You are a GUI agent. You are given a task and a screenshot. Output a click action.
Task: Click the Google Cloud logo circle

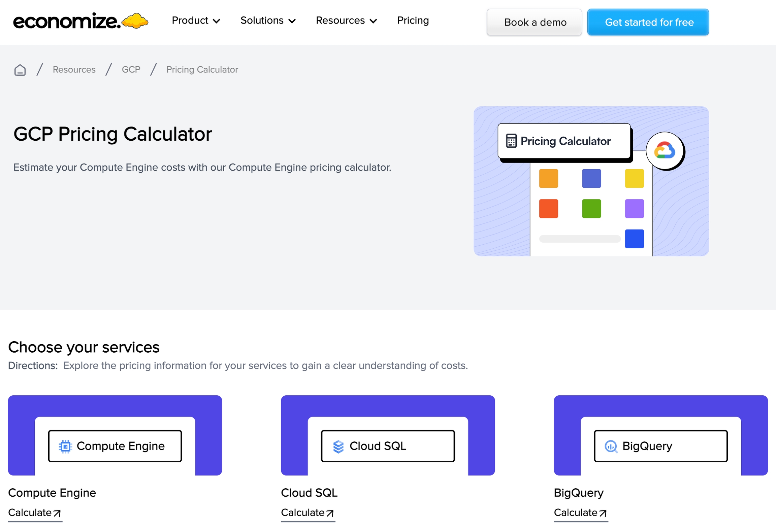tap(664, 151)
